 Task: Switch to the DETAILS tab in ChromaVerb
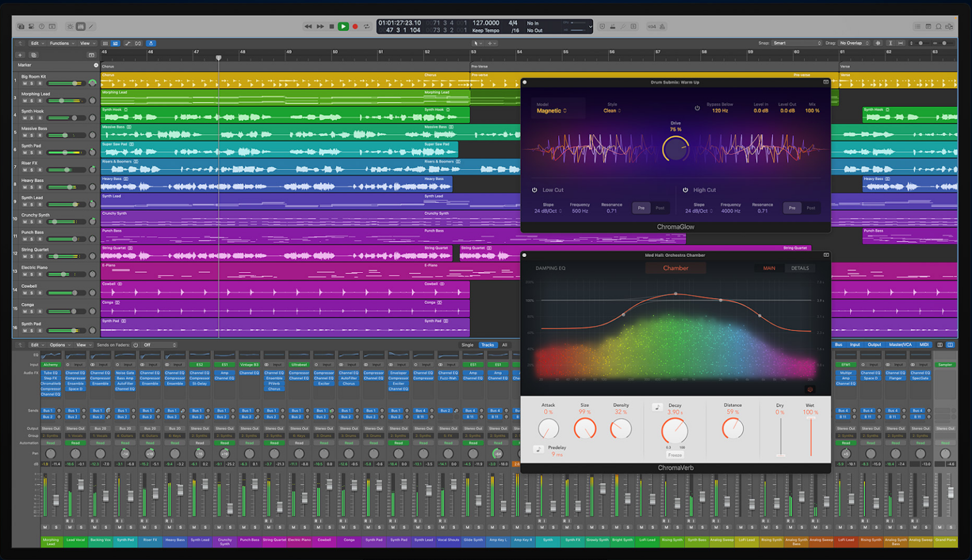(x=800, y=268)
